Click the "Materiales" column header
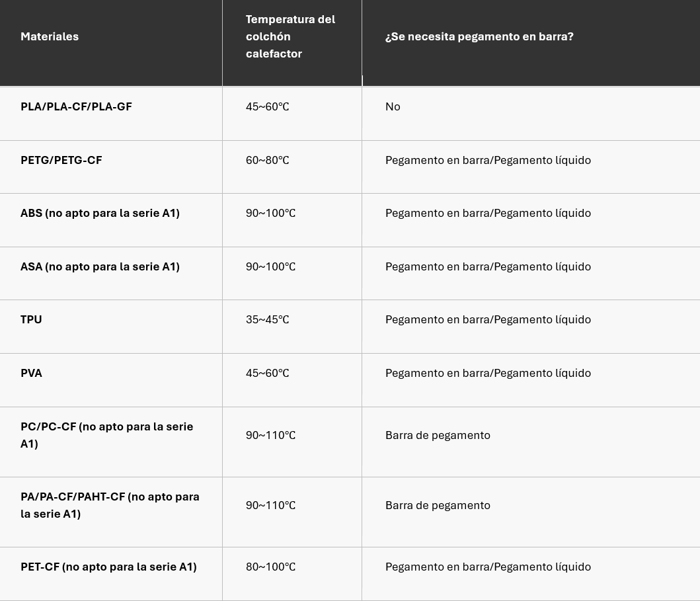 [50, 36]
